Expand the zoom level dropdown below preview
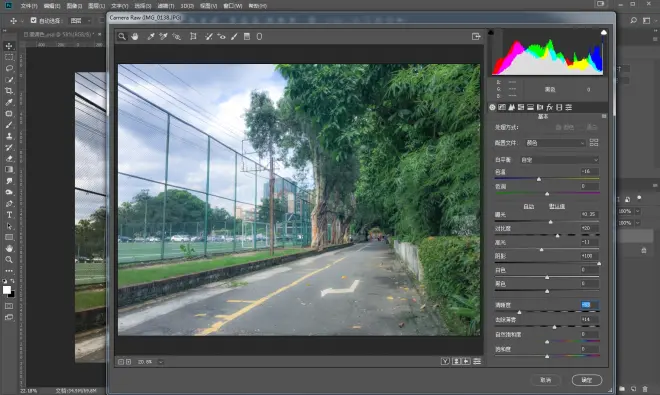This screenshot has height=395, width=660. (x=161, y=362)
